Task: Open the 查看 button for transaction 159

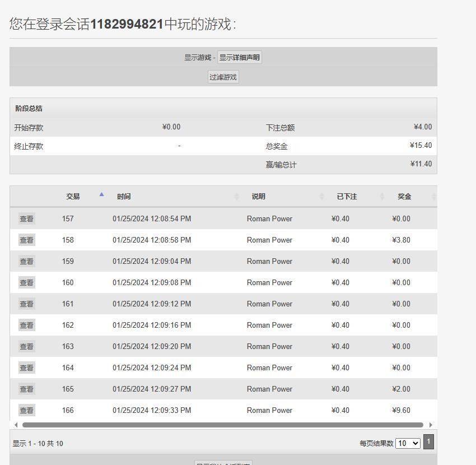Action: (27, 261)
